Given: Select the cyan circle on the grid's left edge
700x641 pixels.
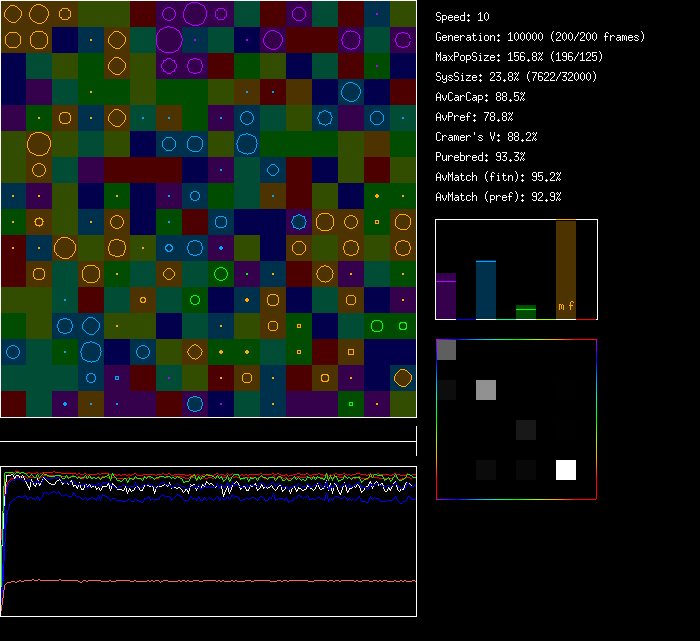Looking at the screenshot, I should (13, 351).
